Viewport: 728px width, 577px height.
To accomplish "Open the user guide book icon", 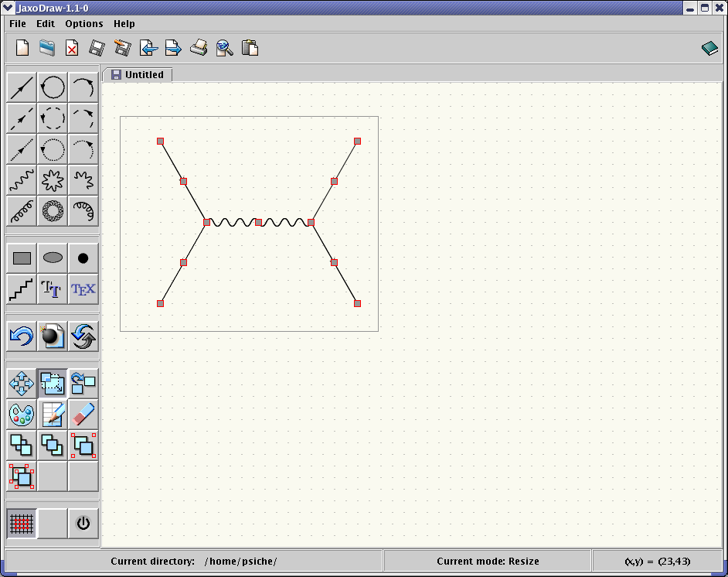I will pos(709,48).
